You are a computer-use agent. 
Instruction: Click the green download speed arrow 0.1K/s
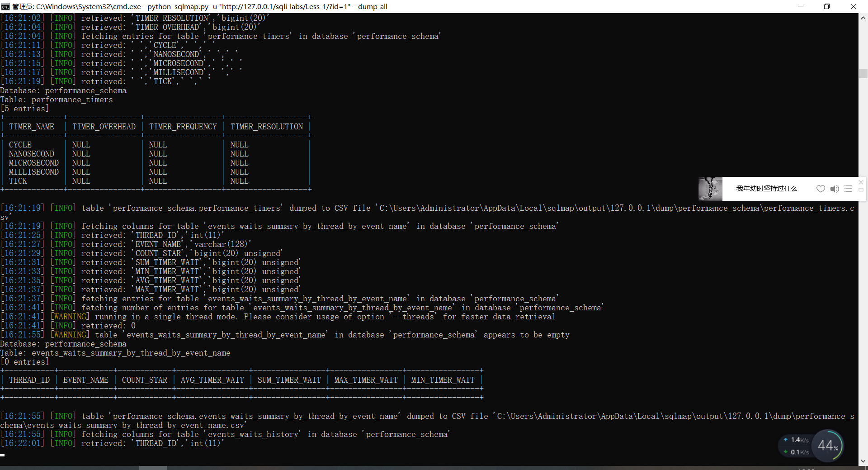point(786,452)
